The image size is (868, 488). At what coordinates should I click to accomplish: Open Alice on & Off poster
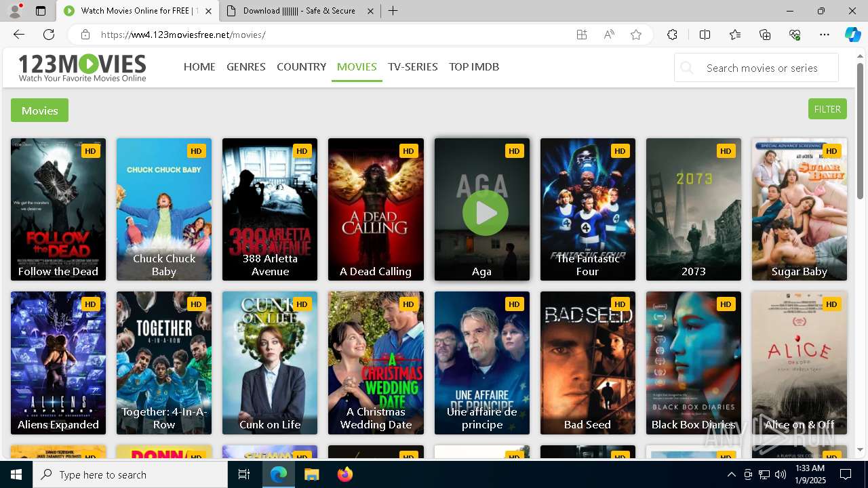(800, 363)
